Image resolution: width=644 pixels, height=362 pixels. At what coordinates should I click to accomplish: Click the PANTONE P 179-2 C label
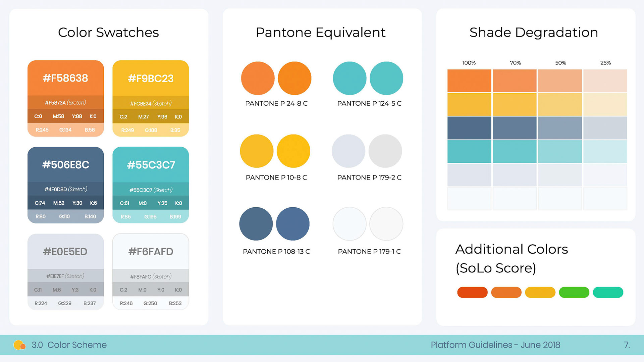369,177
